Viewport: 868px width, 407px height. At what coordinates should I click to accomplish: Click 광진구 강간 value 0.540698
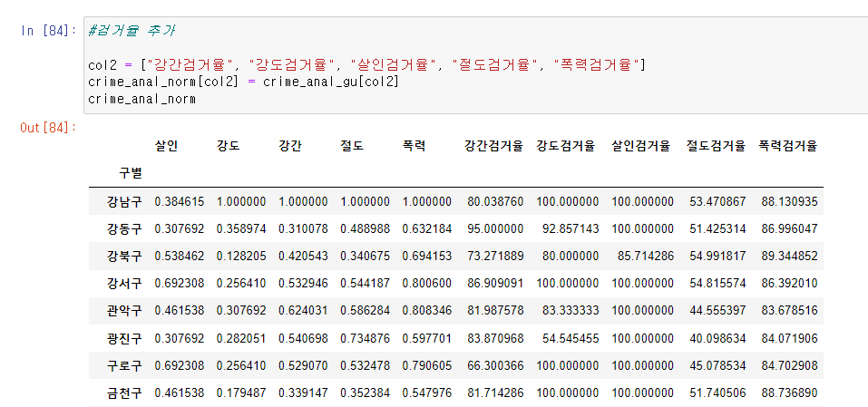[303, 338]
